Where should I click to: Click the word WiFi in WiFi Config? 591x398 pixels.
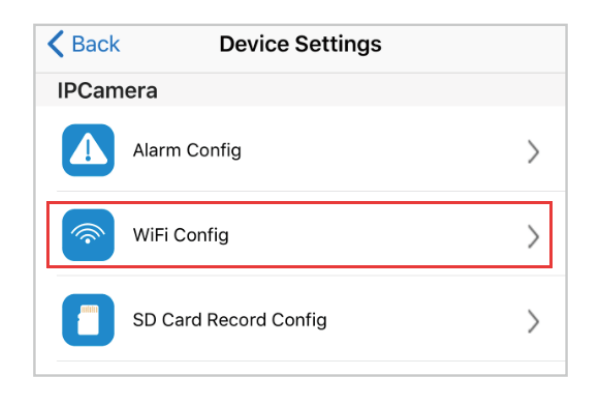[x=150, y=235]
